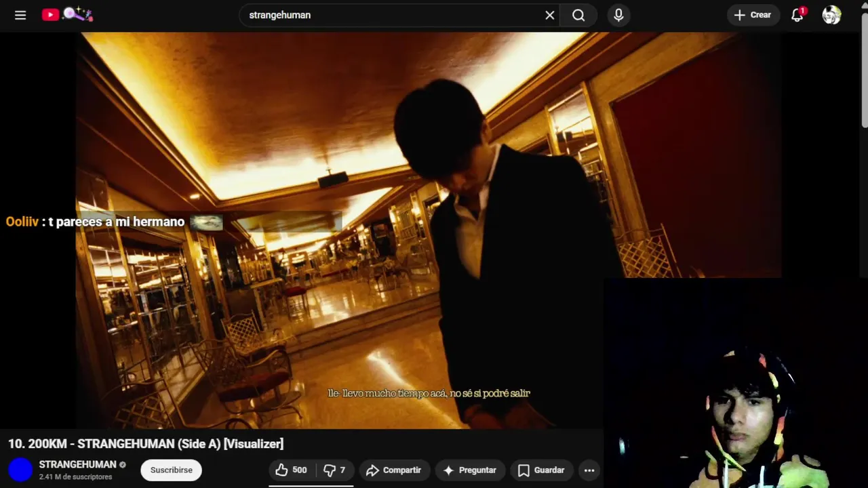Viewport: 868px width, 488px height.
Task: Open the Preguntar AI button
Action: [470, 470]
